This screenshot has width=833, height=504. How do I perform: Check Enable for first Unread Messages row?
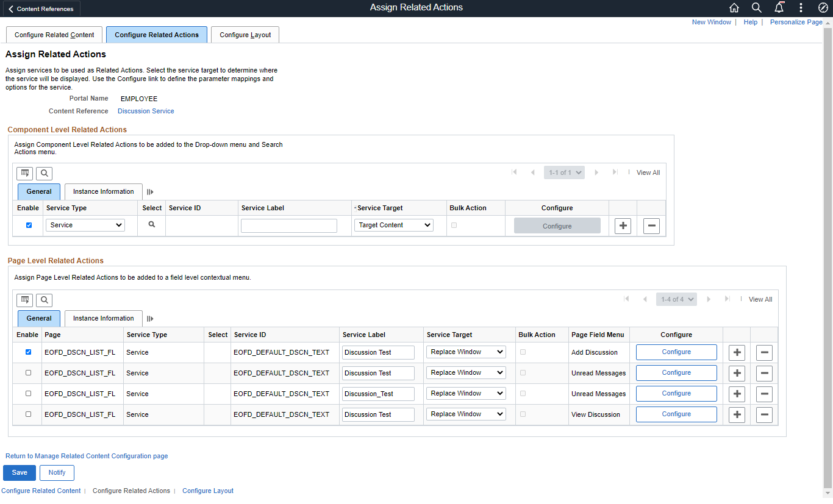pos(29,372)
